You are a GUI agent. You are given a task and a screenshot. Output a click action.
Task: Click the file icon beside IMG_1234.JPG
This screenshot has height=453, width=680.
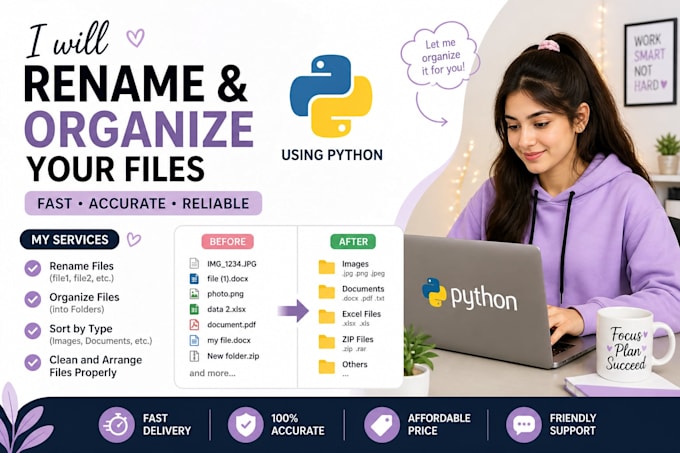[x=194, y=264]
